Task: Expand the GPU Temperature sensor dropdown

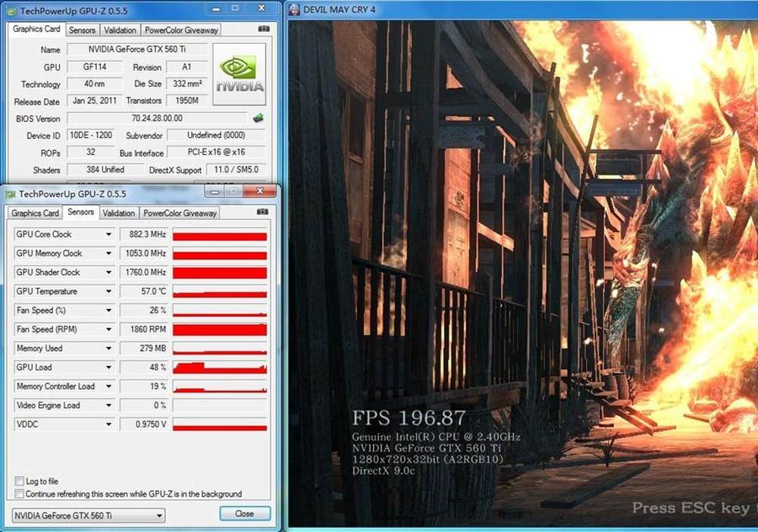Action: (x=108, y=291)
